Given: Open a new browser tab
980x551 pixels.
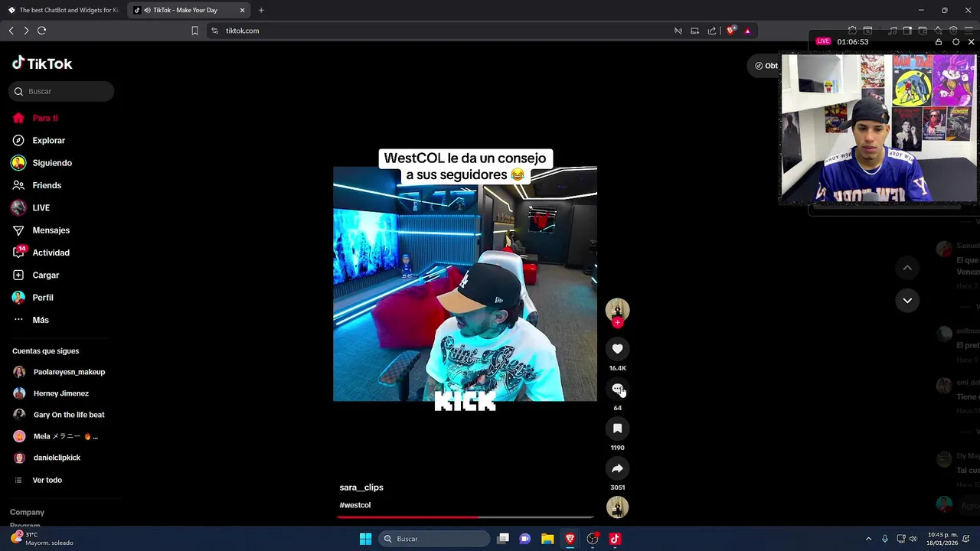Looking at the screenshot, I should point(261,10).
